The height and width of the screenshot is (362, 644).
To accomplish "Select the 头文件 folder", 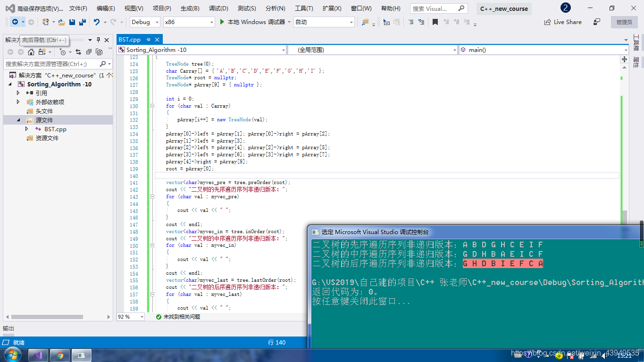I will click(x=44, y=111).
